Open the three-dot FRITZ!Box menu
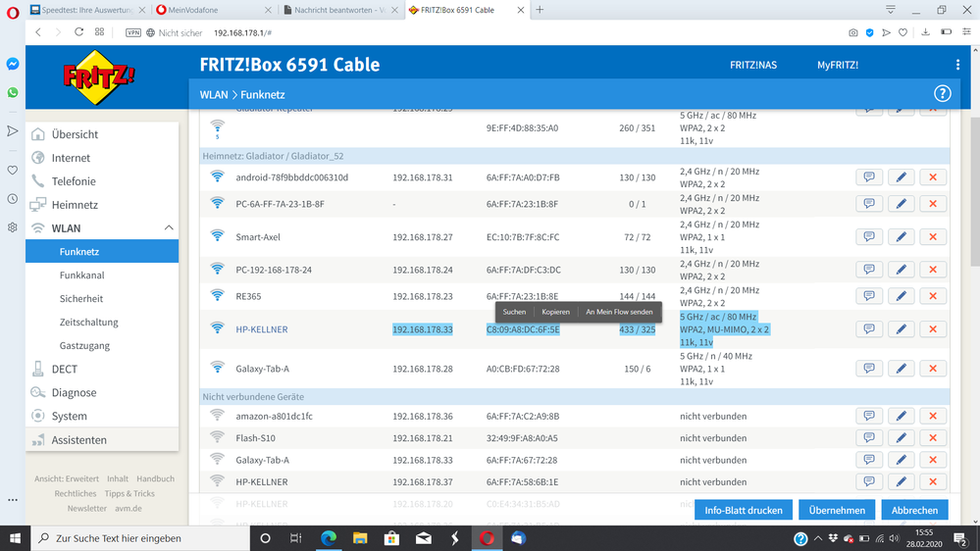 click(x=957, y=65)
